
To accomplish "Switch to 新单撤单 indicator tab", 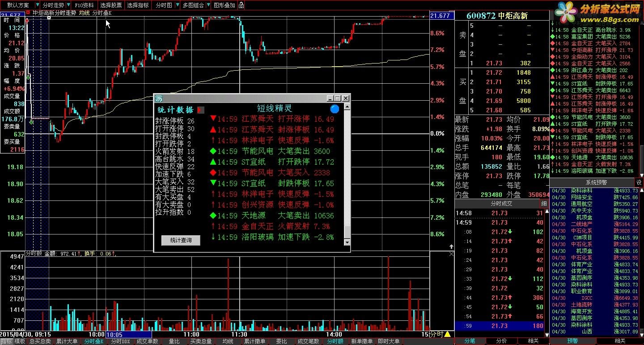I will tap(362, 341).
